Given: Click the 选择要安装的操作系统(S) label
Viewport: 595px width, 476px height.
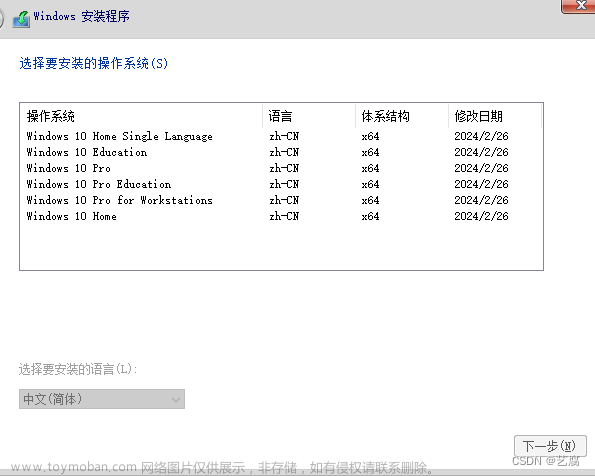Looking at the screenshot, I should (93, 63).
